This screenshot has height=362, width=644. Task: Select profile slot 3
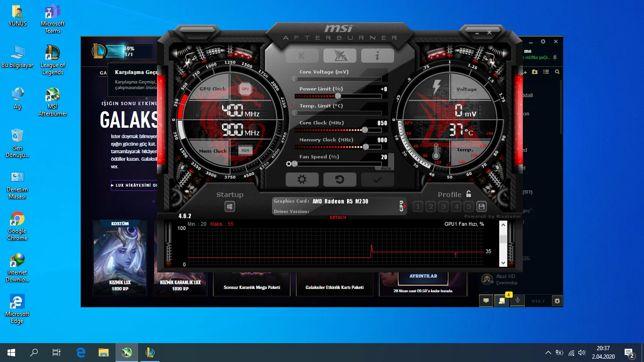coord(443,206)
